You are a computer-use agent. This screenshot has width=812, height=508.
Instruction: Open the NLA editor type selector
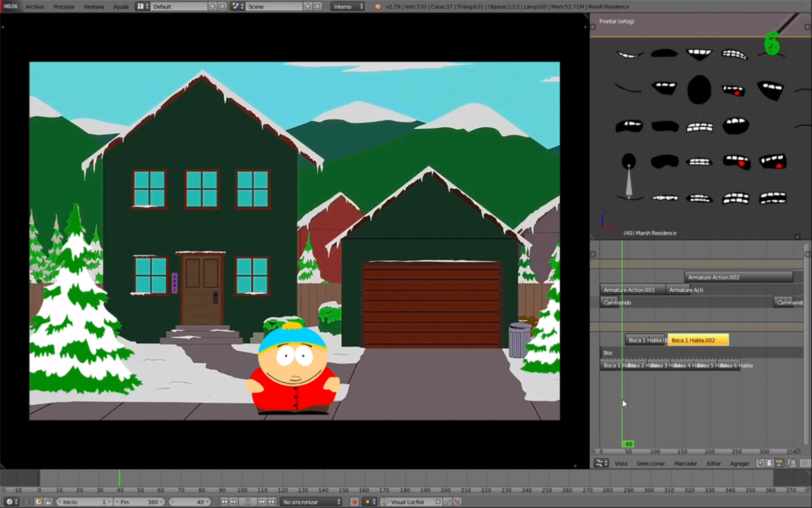(601, 463)
